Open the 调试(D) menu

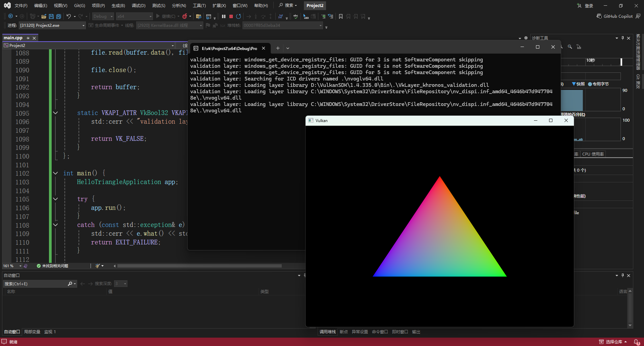139,6
